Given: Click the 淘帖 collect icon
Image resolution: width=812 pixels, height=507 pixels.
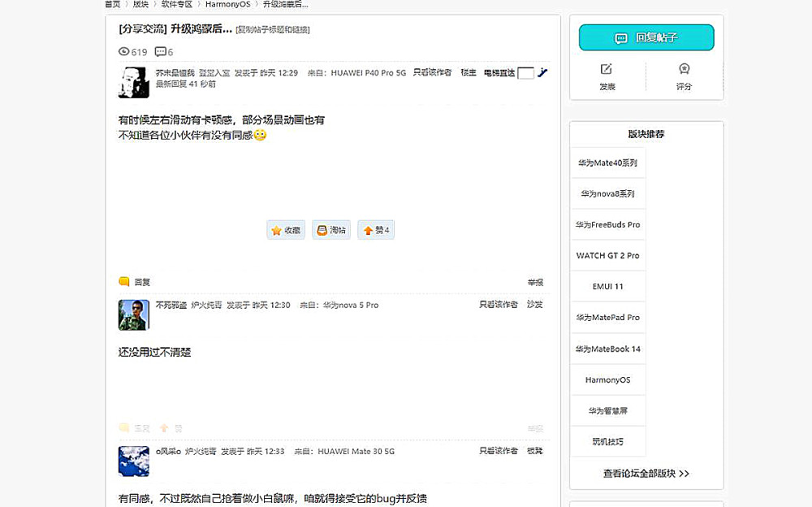Looking at the screenshot, I should 322,230.
